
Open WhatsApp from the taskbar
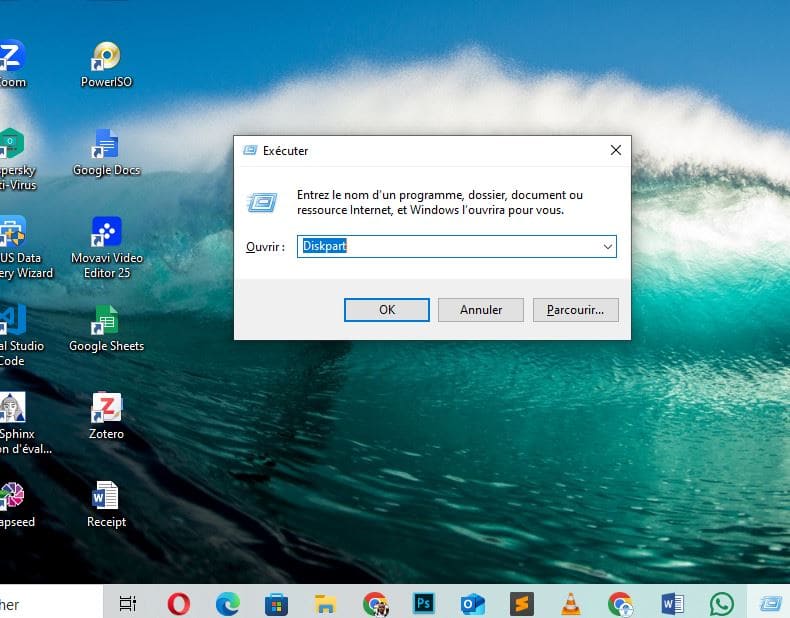point(721,603)
